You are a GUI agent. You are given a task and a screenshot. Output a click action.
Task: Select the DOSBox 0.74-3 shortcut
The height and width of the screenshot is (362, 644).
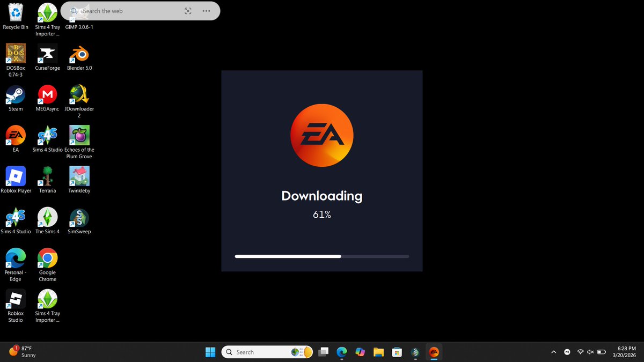pos(16,61)
